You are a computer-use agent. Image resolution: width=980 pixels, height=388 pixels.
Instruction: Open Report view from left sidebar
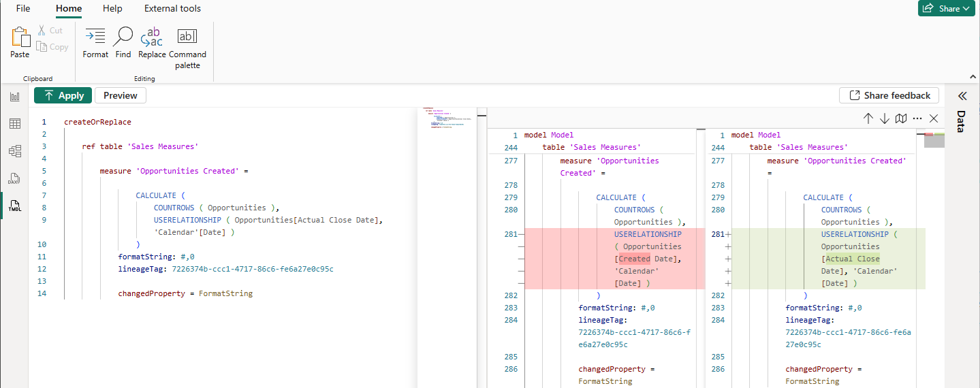[14, 97]
